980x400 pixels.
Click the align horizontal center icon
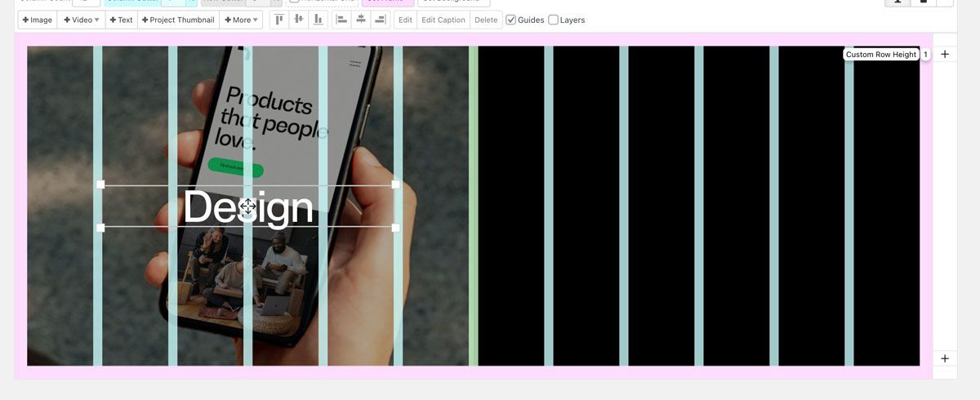coord(360,20)
